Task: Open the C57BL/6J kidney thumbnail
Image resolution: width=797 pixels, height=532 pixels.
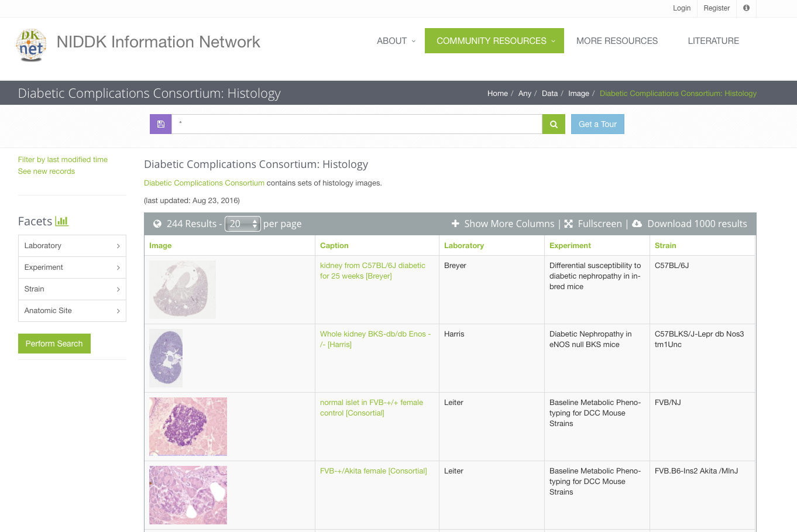Action: click(183, 290)
